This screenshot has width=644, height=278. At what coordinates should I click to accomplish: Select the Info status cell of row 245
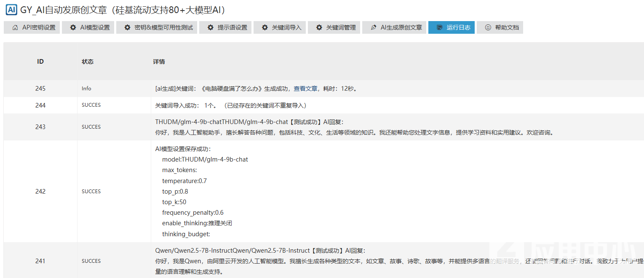point(86,89)
